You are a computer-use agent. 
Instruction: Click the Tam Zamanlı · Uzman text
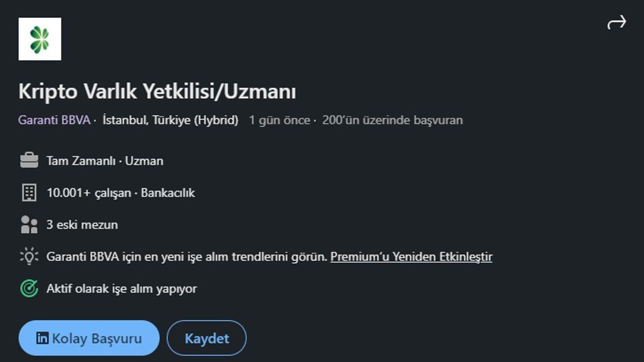coord(105,160)
